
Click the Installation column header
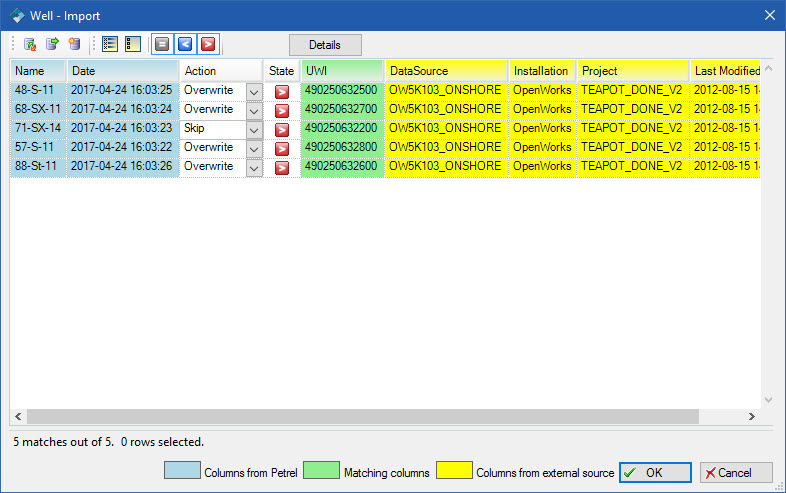542,71
